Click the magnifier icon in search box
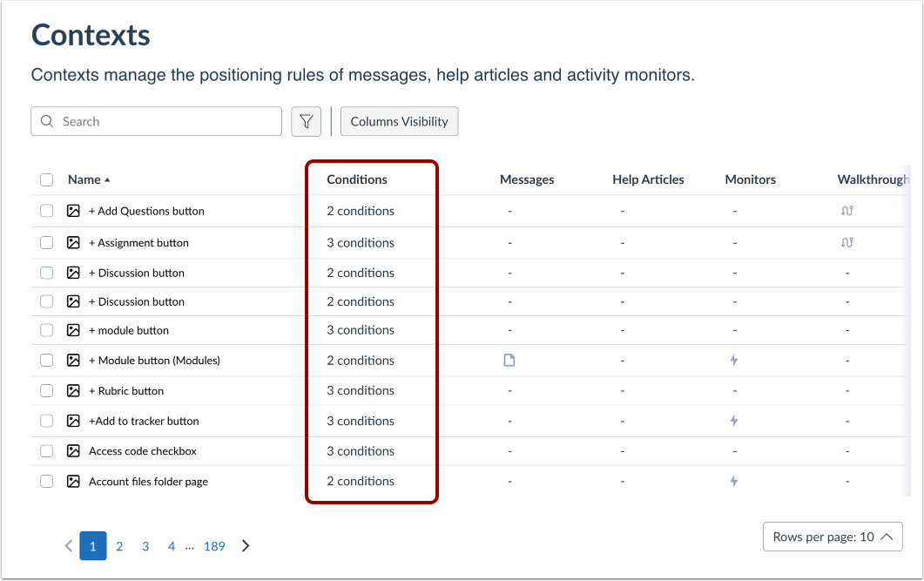 (47, 121)
